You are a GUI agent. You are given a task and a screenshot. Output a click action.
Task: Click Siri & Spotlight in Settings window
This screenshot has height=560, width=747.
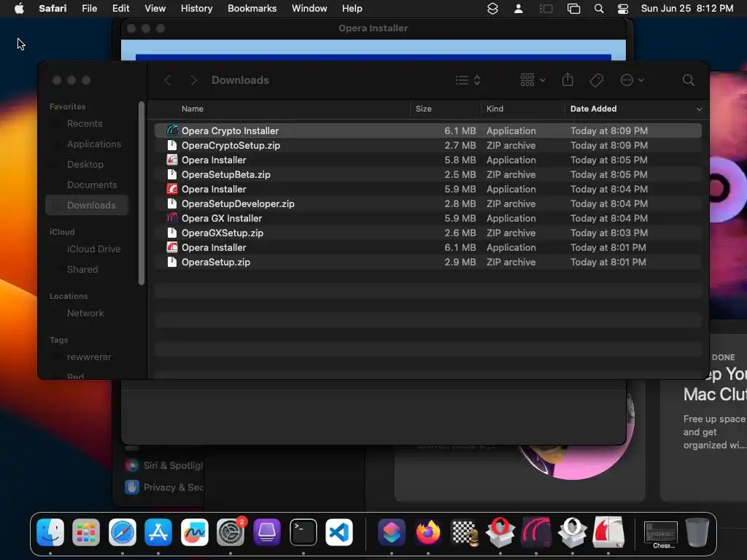pos(164,465)
